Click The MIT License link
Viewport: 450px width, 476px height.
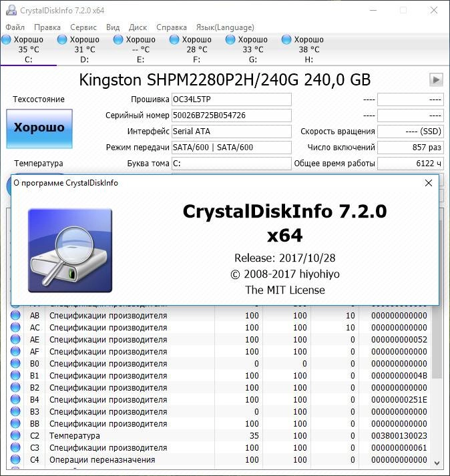tap(285, 290)
